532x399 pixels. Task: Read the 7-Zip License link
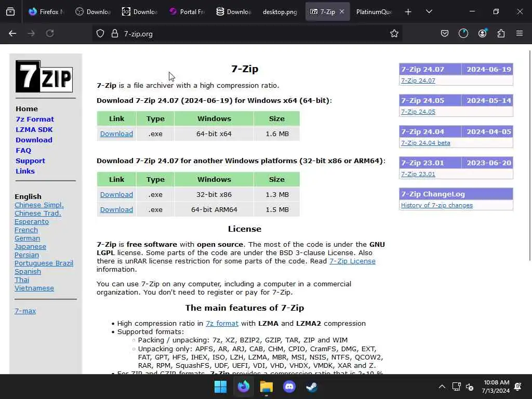[352, 261]
